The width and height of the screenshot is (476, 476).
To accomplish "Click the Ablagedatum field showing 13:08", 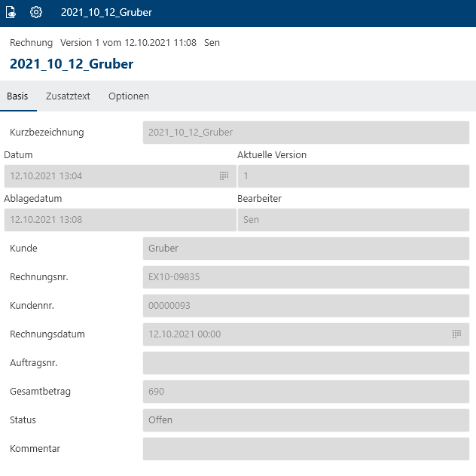I will 121,220.
